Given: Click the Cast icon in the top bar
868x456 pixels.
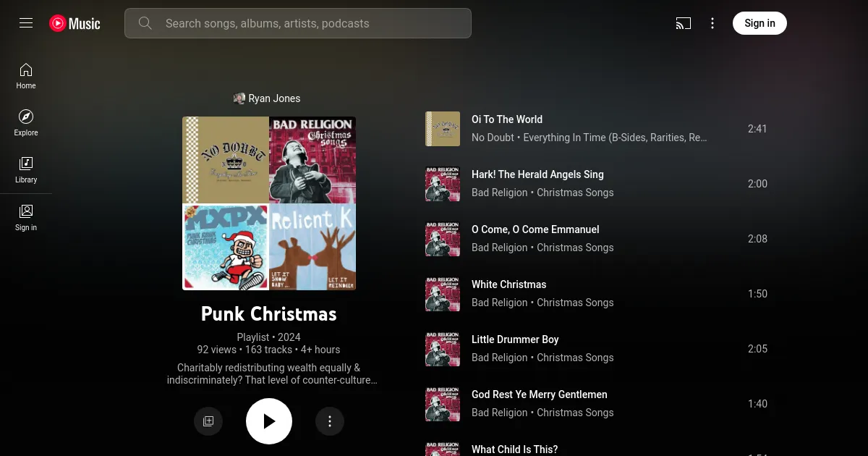Looking at the screenshot, I should click(683, 23).
